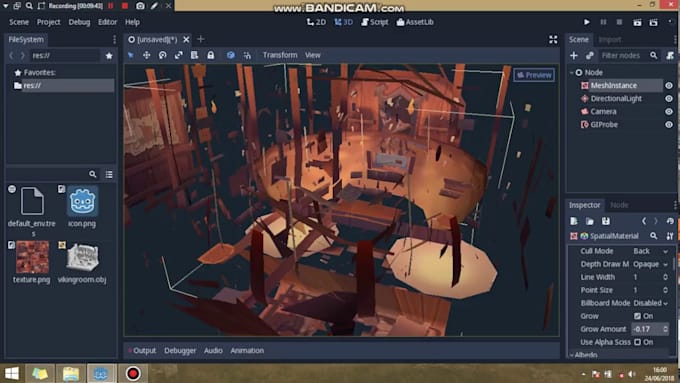This screenshot has height=383, width=680.
Task: Toggle the lock selected object icon
Action: tap(210, 55)
